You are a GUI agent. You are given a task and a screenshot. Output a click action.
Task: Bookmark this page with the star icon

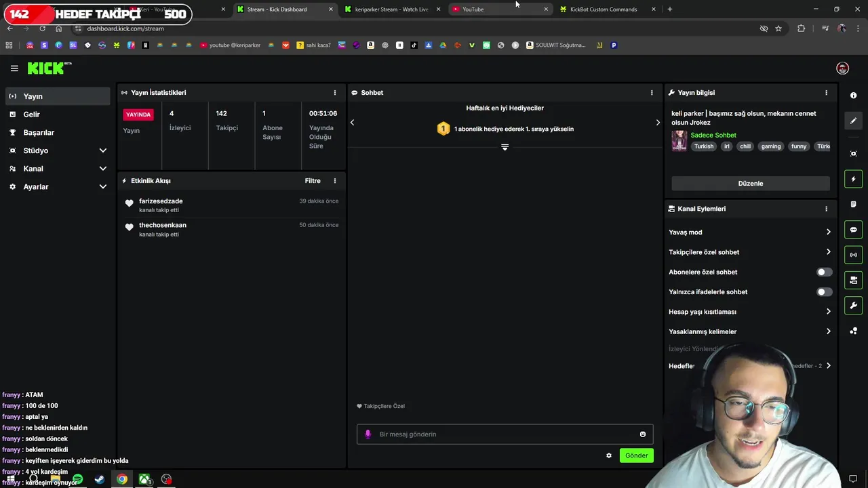click(778, 28)
